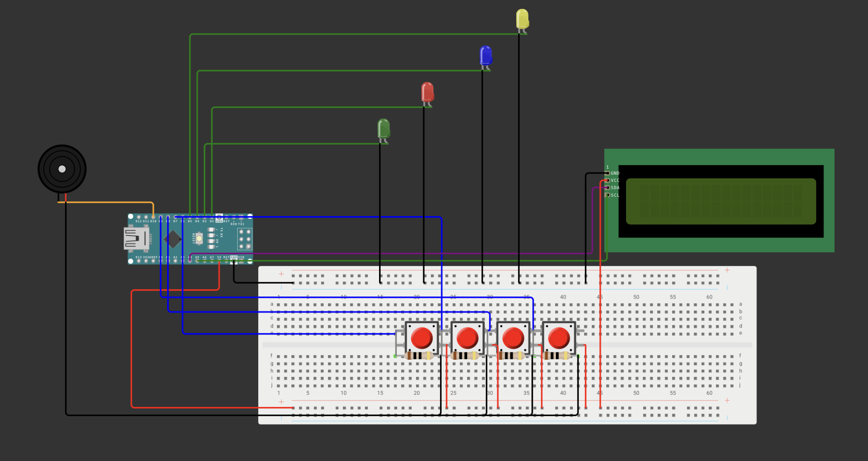Click the Arduino mini-USB connector
The image size is (868, 461).
136,238
